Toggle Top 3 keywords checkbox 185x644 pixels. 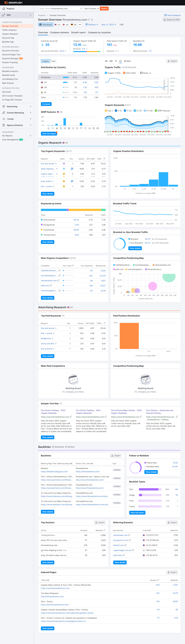[106, 111]
